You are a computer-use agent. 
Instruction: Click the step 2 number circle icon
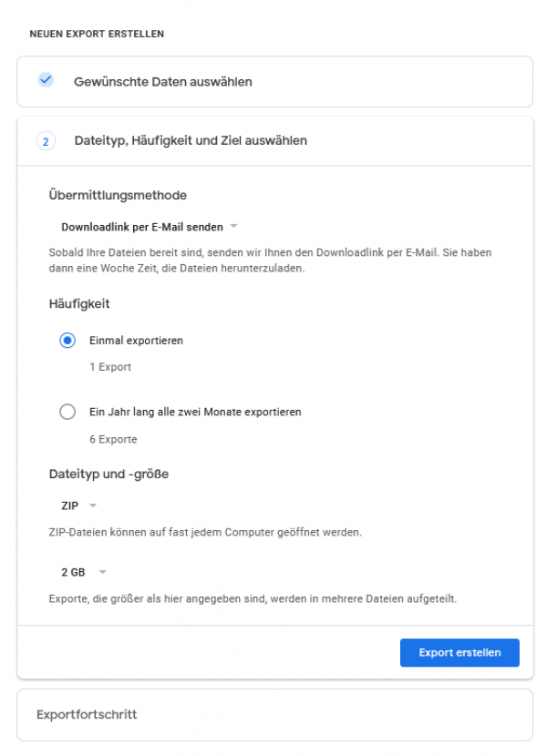pyautogui.click(x=46, y=141)
